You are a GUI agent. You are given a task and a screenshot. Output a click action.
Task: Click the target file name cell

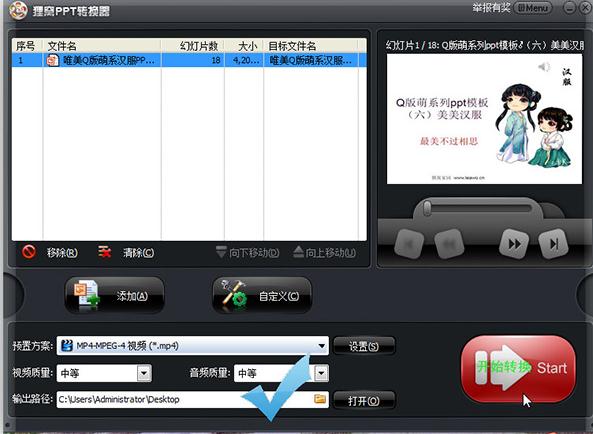(x=311, y=60)
